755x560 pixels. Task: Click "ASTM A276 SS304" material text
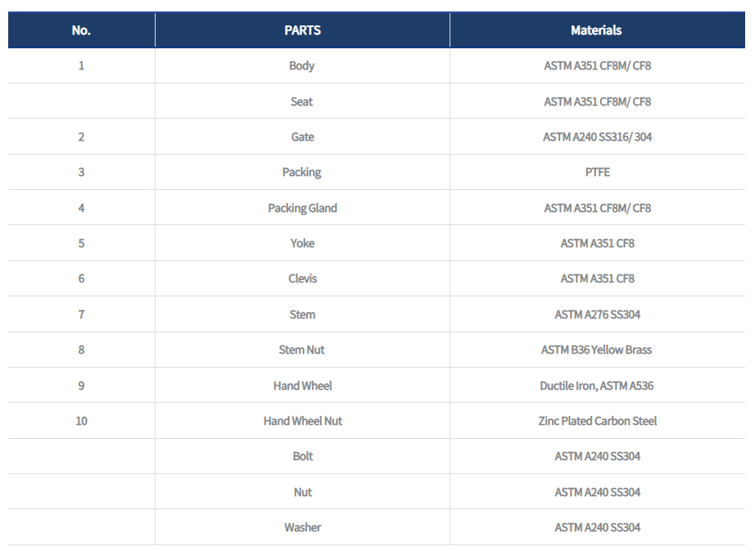coord(597,314)
